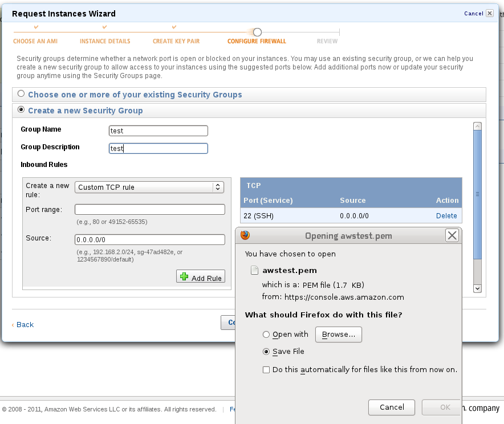Click the 0.0.0.0/0 source table cell
Screen dimensions: 504x424
pos(354,216)
